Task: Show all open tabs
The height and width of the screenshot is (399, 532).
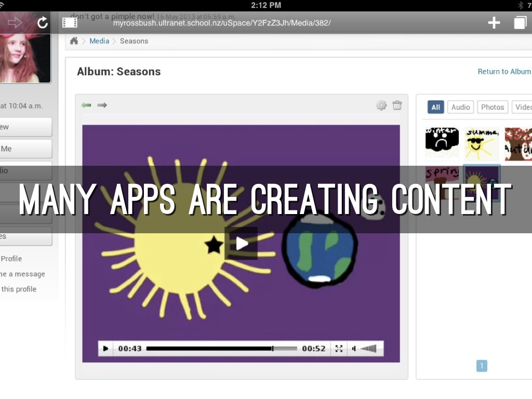Action: (x=520, y=22)
